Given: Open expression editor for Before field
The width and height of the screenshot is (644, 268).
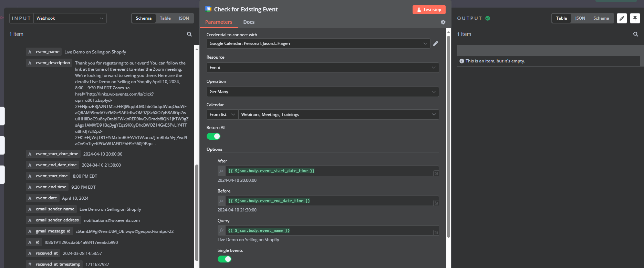Looking at the screenshot, I should click(x=436, y=203).
